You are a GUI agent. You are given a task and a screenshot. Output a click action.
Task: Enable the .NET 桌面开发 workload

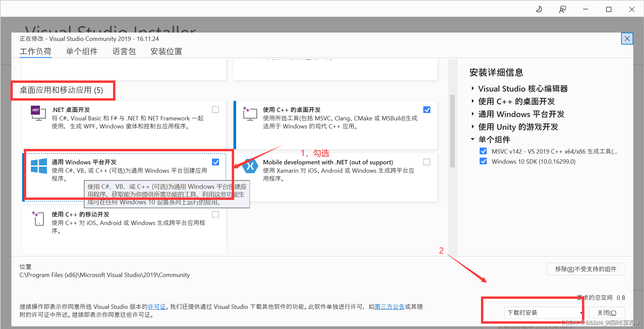(x=215, y=110)
